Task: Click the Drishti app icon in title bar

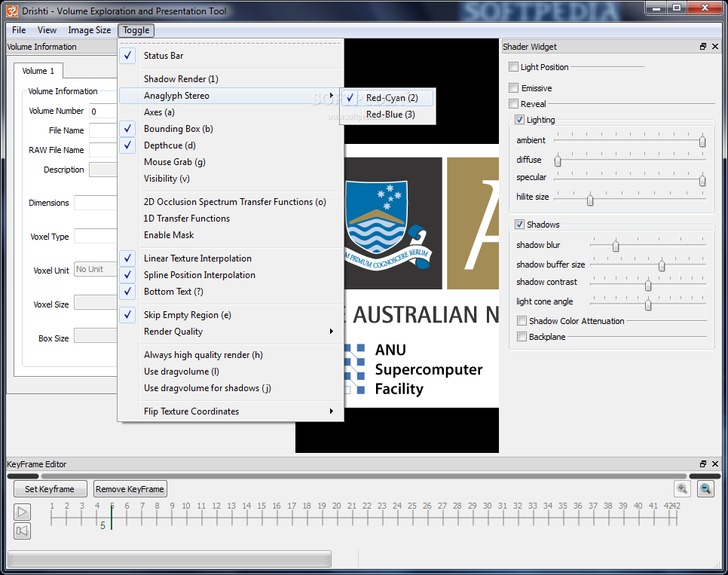Action: (12, 11)
